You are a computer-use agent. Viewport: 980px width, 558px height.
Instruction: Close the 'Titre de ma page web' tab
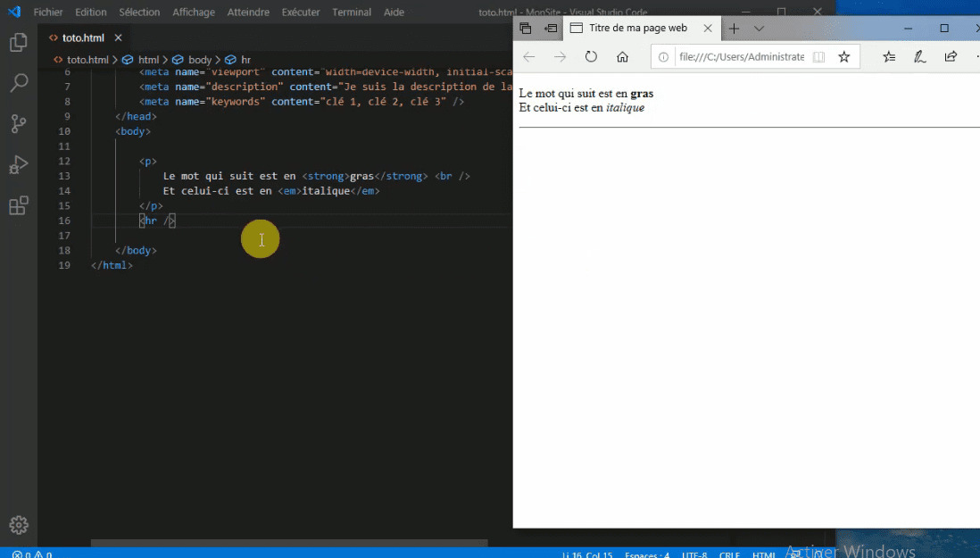[708, 28]
